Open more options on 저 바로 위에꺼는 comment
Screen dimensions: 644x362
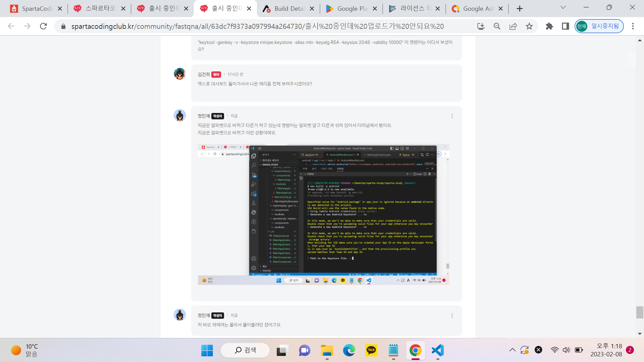pyautogui.click(x=452, y=316)
